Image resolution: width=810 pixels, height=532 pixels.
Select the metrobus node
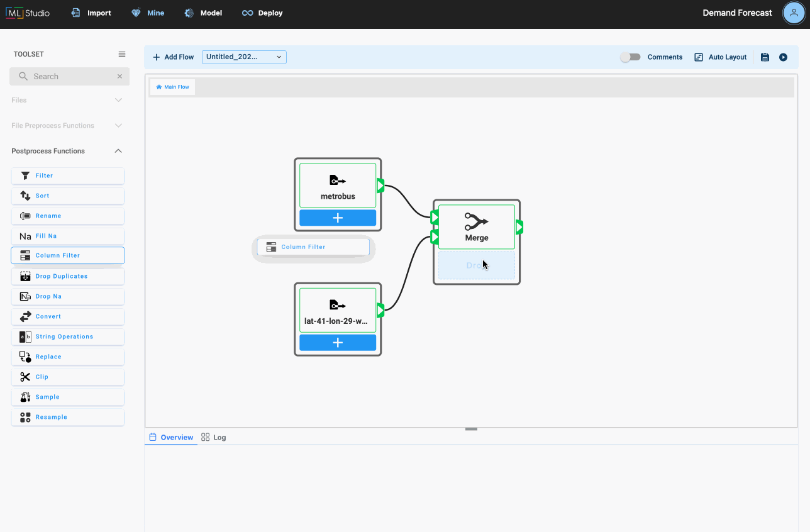coord(338,186)
